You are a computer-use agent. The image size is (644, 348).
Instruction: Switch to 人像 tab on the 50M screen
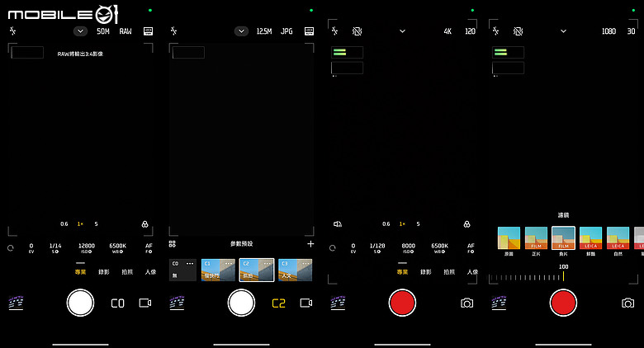coord(151,272)
